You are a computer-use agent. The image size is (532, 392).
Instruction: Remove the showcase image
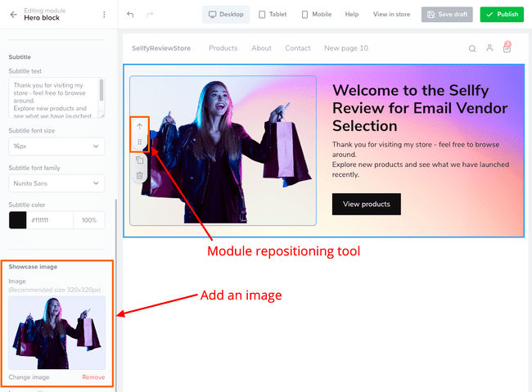pyautogui.click(x=93, y=377)
